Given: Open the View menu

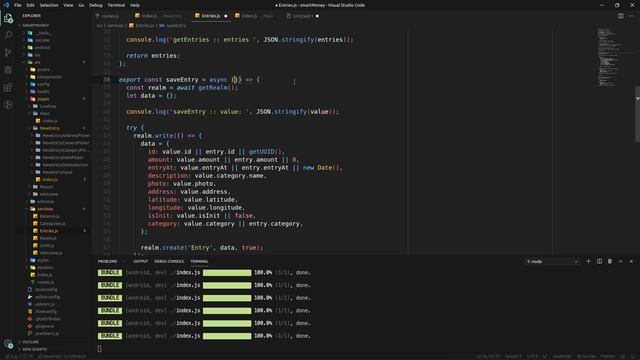Looking at the screenshot, I should [68, 5].
